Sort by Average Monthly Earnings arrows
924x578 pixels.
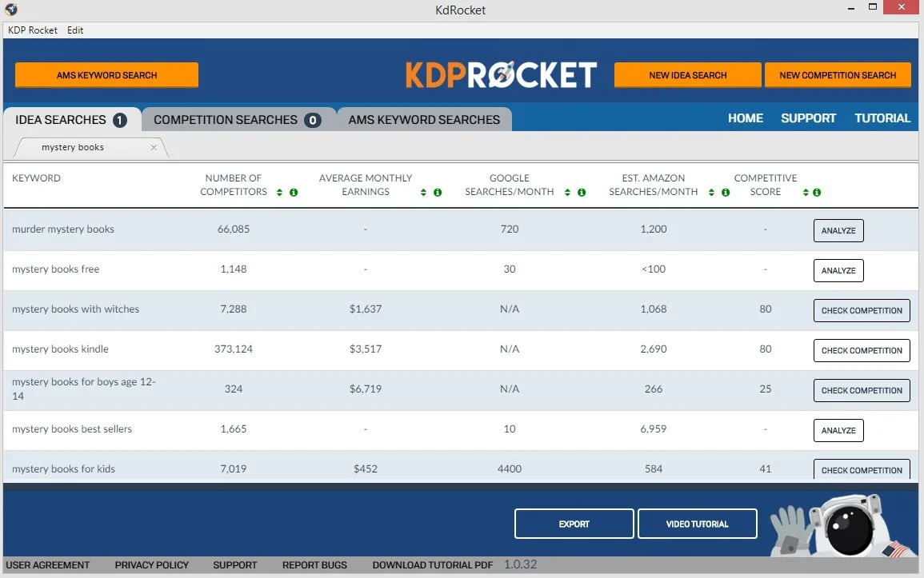pyautogui.click(x=423, y=193)
